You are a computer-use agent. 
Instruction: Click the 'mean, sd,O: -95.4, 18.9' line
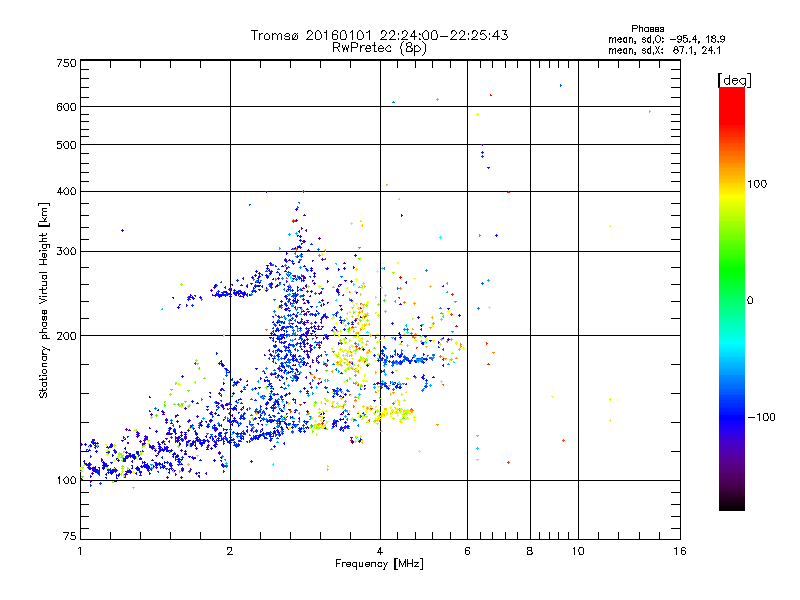tap(667, 39)
